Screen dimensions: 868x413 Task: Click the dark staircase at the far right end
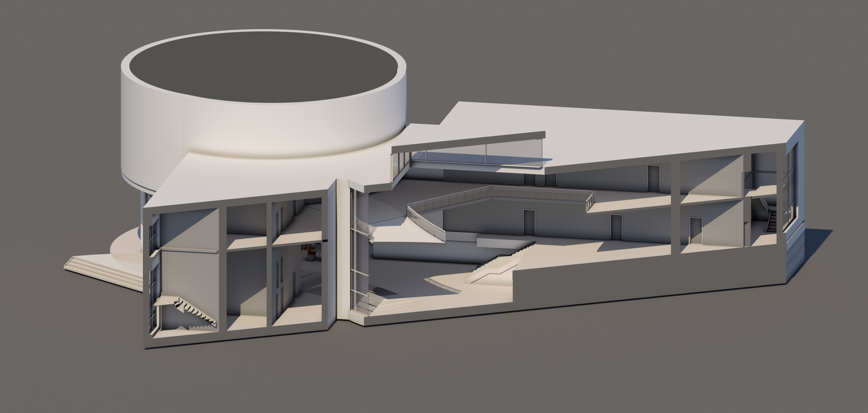click(771, 221)
